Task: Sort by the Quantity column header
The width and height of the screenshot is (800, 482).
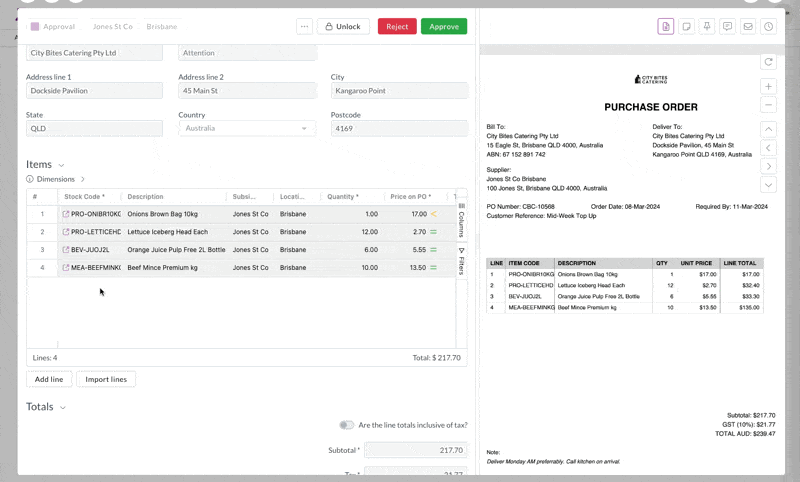Action: click(343, 197)
